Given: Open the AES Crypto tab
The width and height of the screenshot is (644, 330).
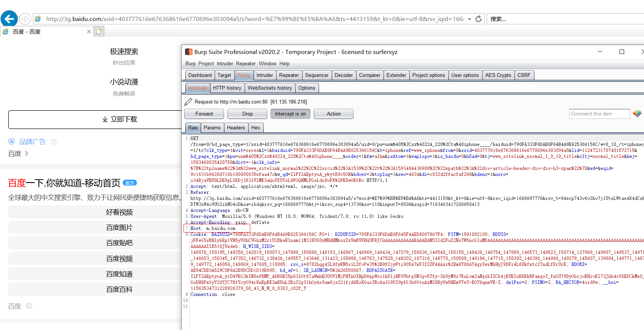Looking at the screenshot, I should (x=498, y=75).
